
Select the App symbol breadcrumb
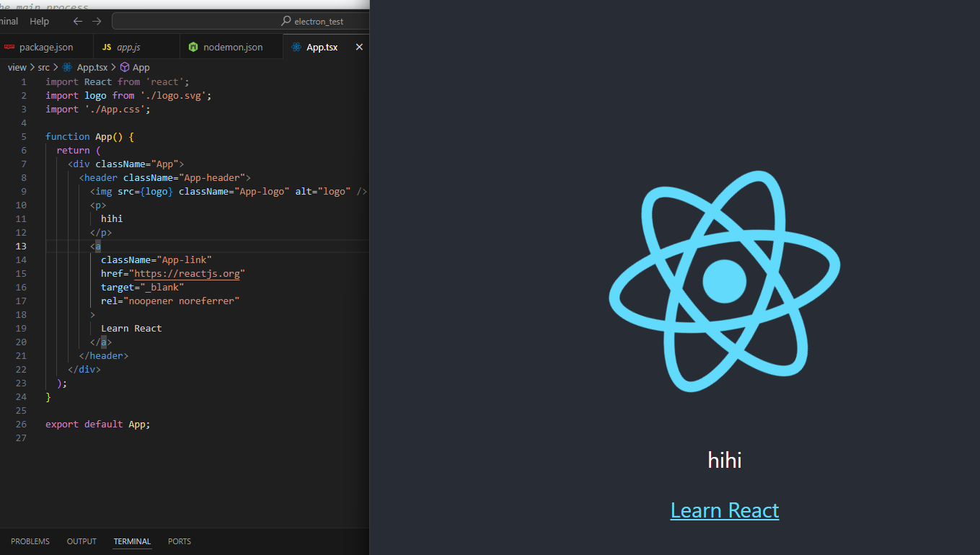coord(141,67)
